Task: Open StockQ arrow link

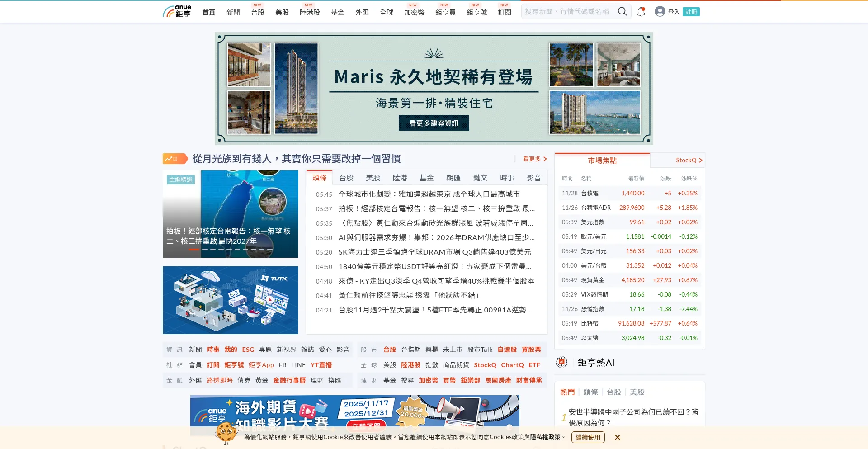Action: pyautogui.click(x=689, y=160)
